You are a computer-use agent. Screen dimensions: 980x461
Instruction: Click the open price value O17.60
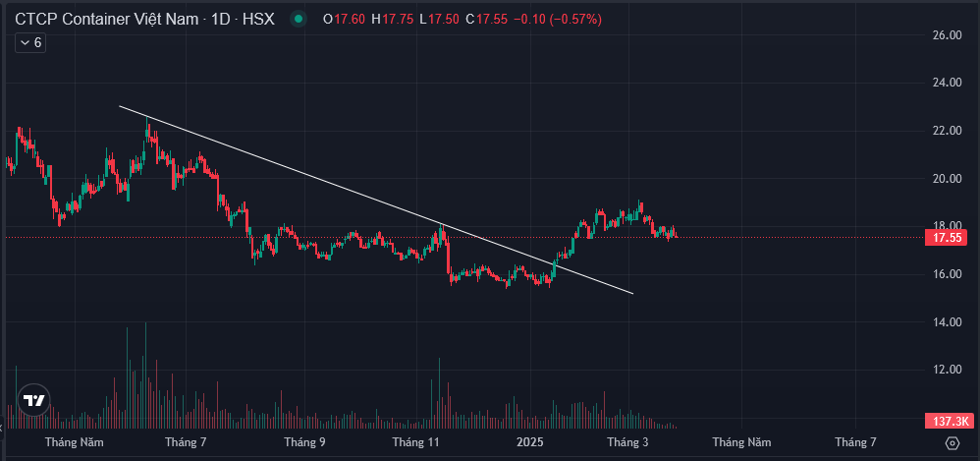(345, 19)
